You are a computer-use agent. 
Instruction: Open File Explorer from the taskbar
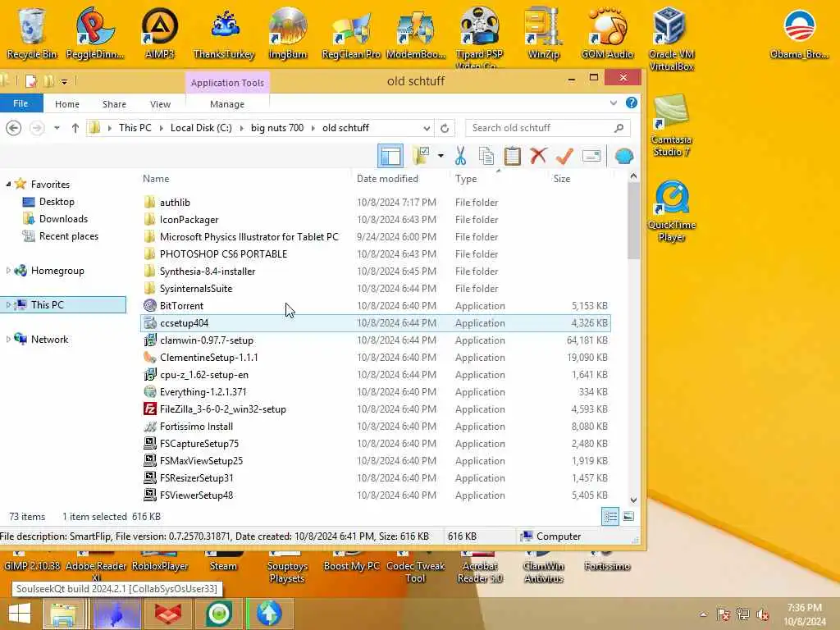[63, 614]
